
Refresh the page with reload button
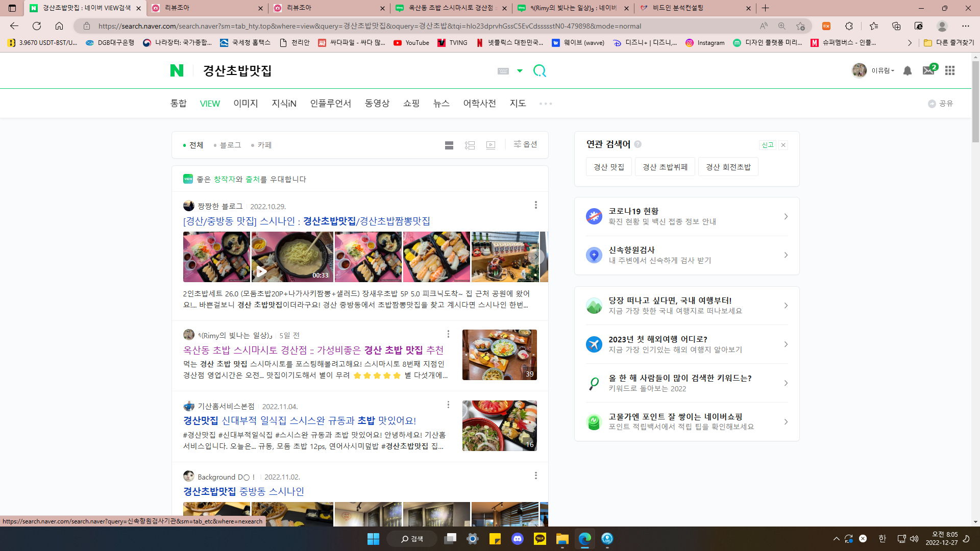tap(37, 26)
